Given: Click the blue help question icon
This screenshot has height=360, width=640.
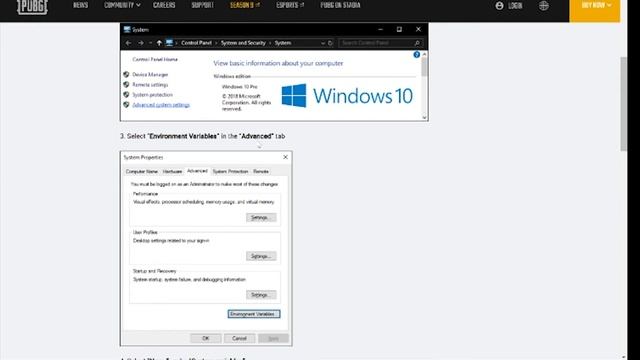Looking at the screenshot, I should (x=416, y=55).
